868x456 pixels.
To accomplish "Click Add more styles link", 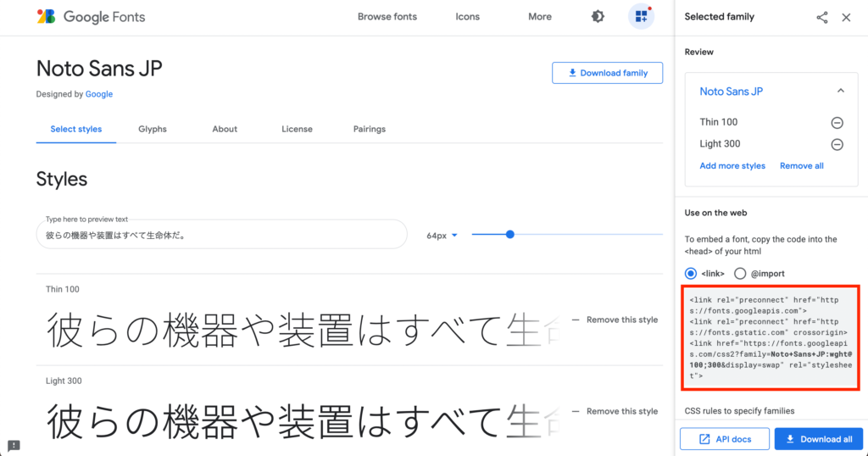I will click(732, 165).
